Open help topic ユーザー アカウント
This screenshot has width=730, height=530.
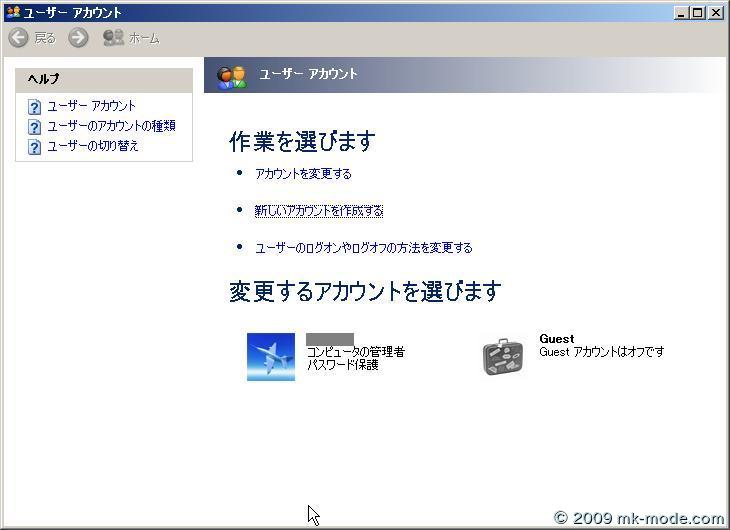click(91, 106)
